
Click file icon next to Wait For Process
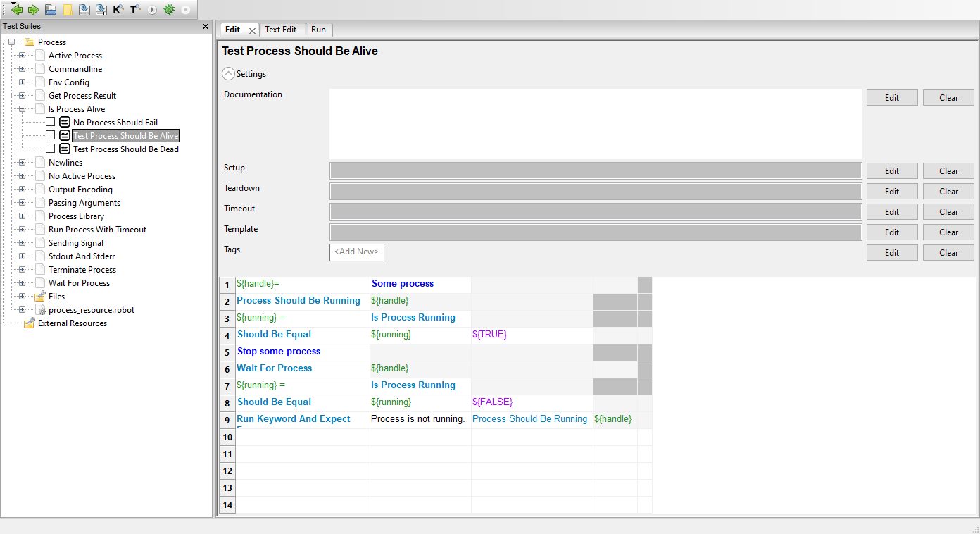pyautogui.click(x=40, y=283)
